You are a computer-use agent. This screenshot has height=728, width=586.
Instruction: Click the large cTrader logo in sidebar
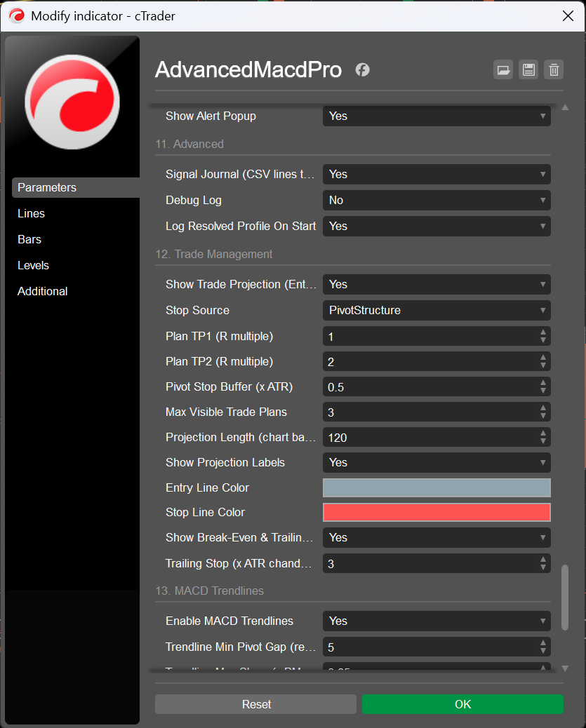72,102
